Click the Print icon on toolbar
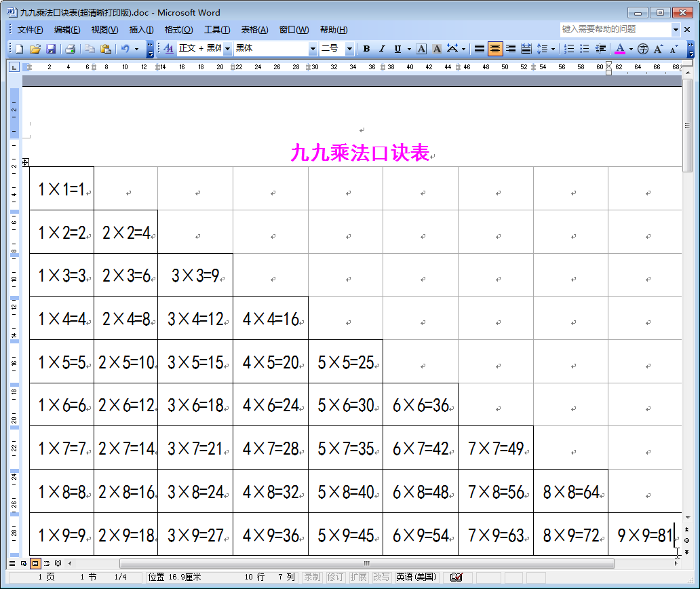Viewport: 700px width, 589px height. [x=70, y=49]
